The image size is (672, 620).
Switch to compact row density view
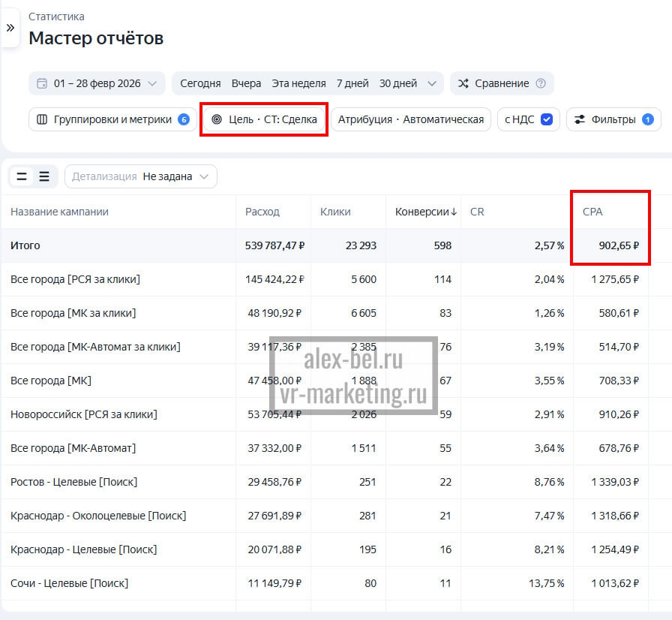point(22,176)
